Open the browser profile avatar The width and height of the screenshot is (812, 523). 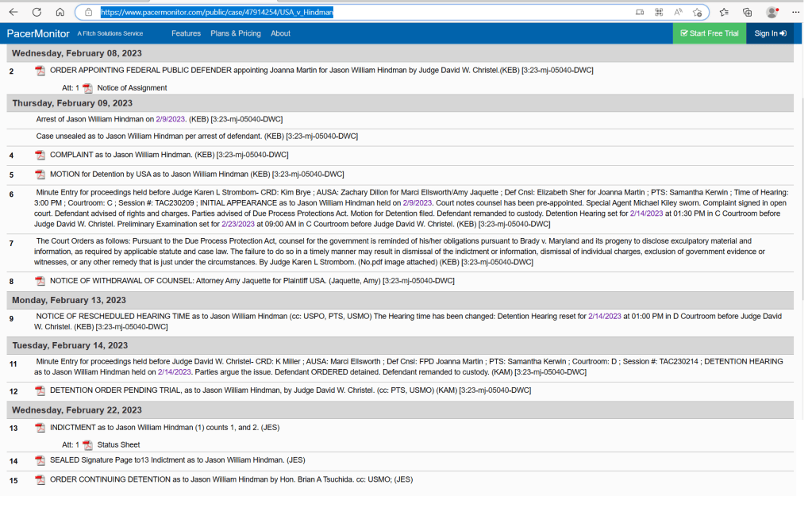(x=772, y=12)
